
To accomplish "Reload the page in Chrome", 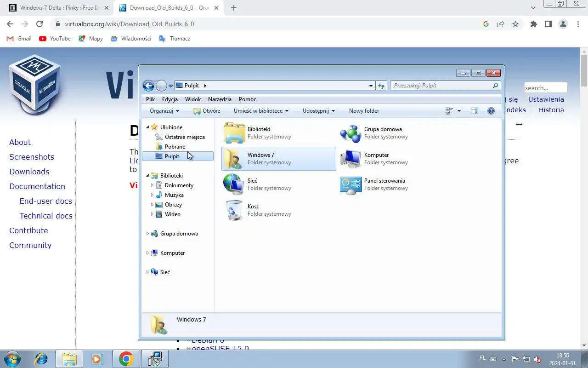I will point(40,24).
